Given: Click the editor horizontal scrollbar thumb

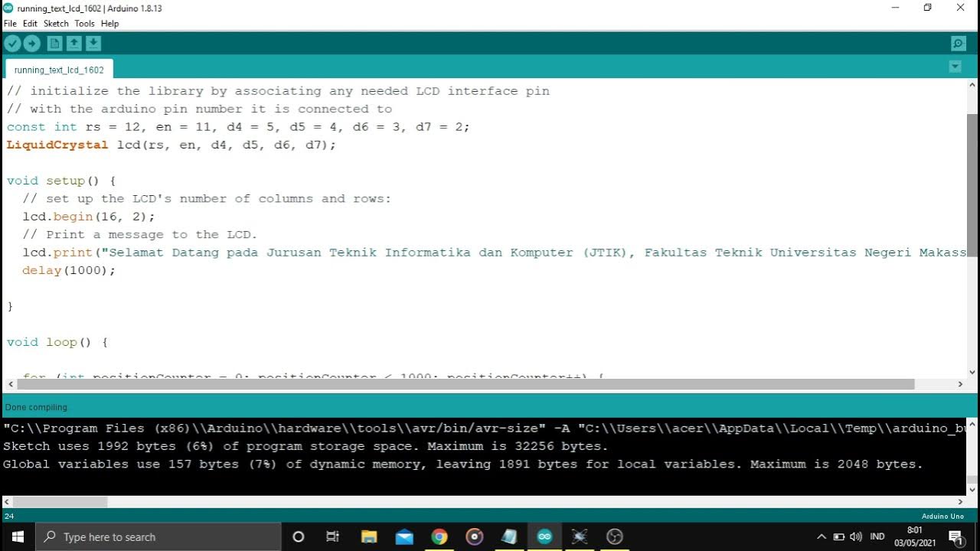Looking at the screenshot, I should coord(465,384).
